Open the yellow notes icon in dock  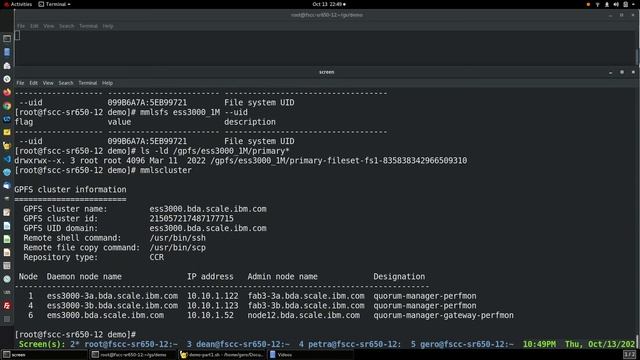point(7,132)
